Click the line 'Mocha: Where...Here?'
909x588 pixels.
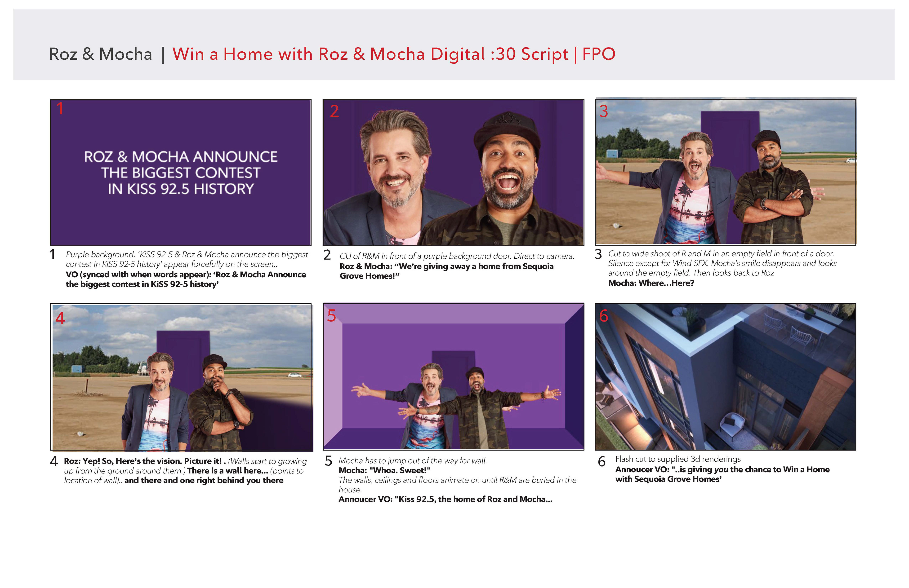651,283
